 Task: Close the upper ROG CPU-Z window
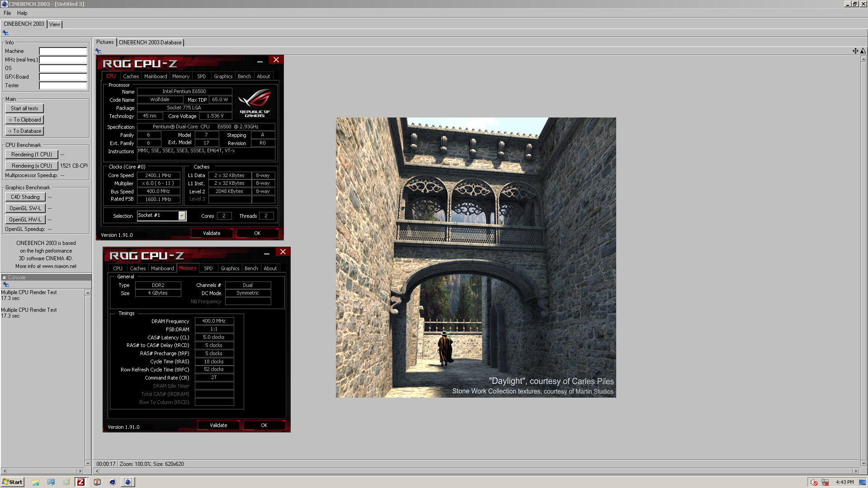click(276, 60)
